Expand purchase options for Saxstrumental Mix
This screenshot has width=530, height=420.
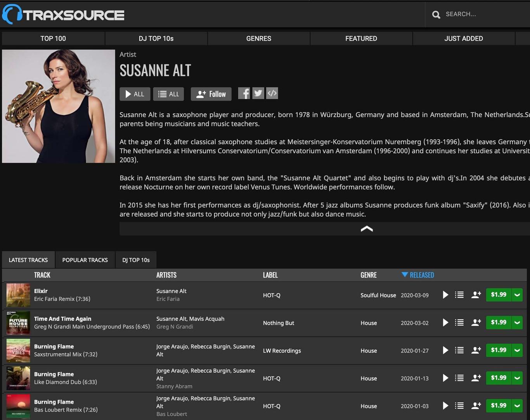517,350
